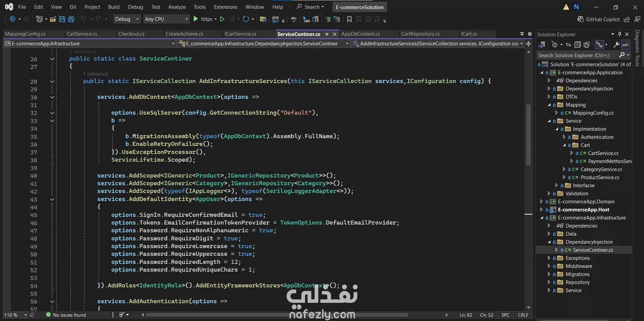Click the Ln: 82 line indicator
The image size is (644, 321).
tap(466, 315)
